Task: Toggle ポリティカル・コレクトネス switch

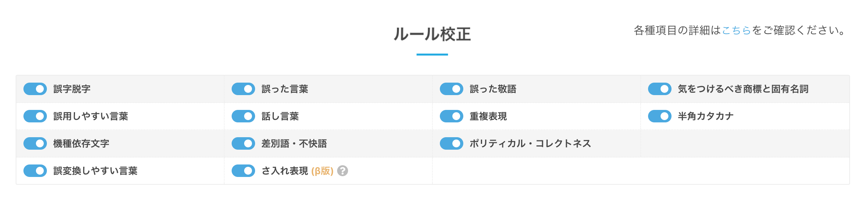Action: pyautogui.click(x=452, y=143)
